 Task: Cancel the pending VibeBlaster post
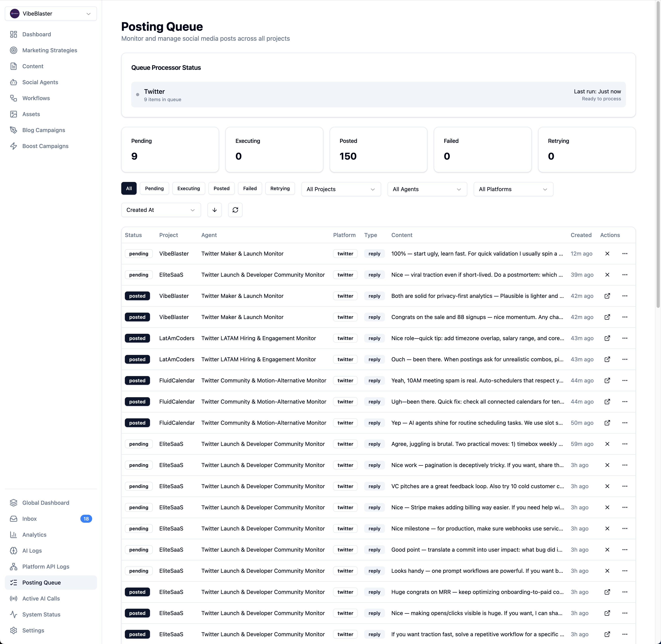point(607,253)
